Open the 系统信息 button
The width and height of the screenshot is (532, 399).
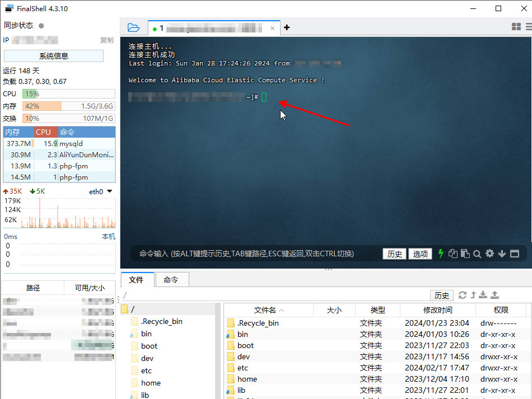54,56
